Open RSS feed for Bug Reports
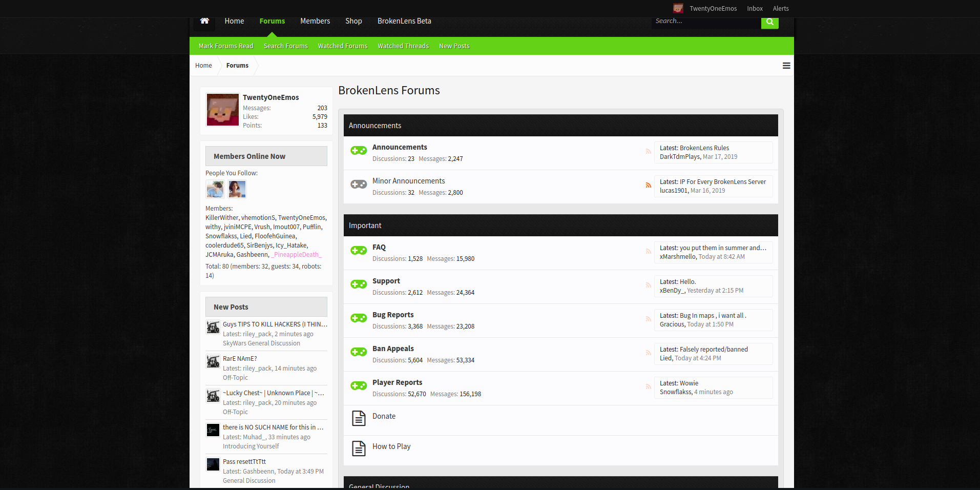 (x=648, y=319)
